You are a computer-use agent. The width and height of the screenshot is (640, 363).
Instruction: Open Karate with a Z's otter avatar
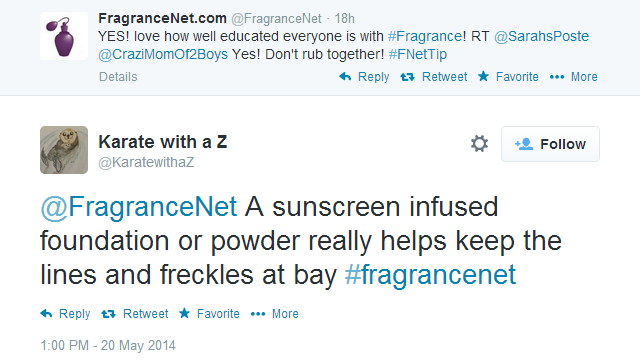[x=64, y=150]
